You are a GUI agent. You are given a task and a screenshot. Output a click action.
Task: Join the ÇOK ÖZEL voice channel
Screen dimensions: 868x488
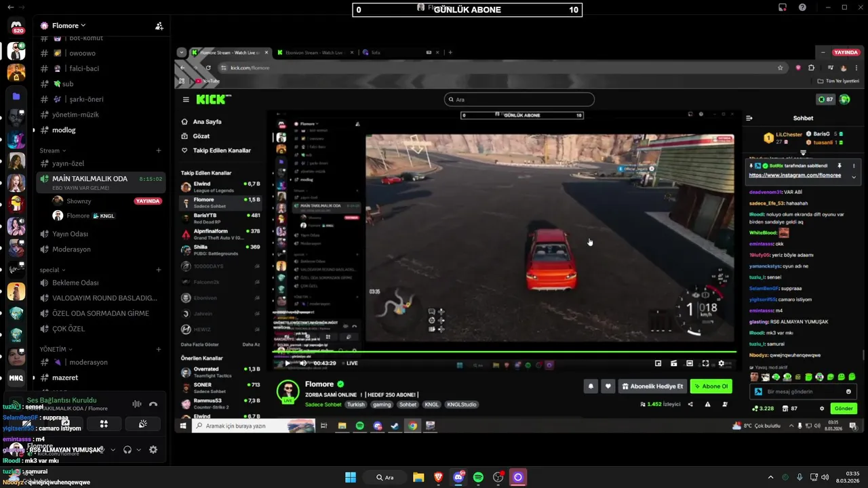[x=102, y=329]
